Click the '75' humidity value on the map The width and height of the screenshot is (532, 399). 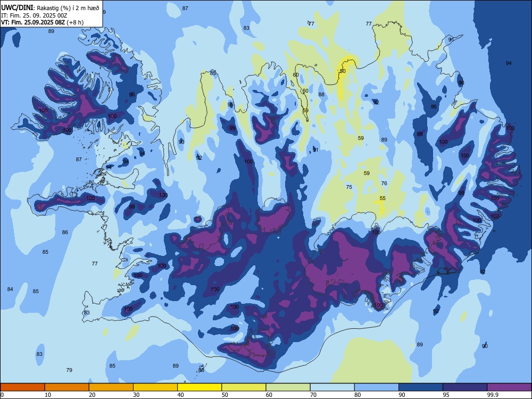(x=349, y=187)
